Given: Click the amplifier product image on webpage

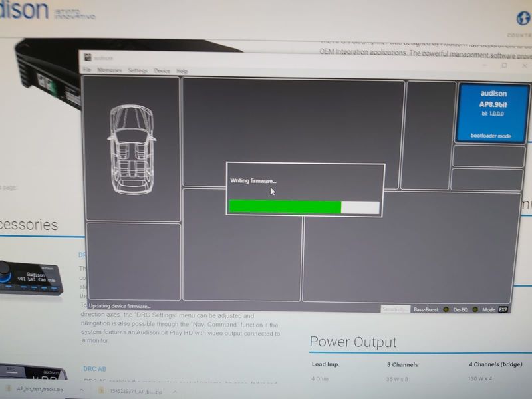Looking at the screenshot, I should tap(47, 74).
